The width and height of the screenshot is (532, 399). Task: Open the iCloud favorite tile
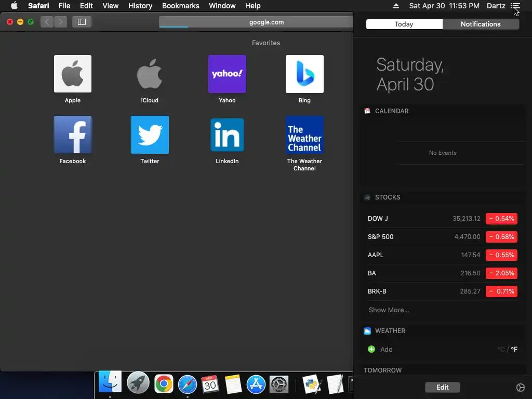tap(150, 74)
